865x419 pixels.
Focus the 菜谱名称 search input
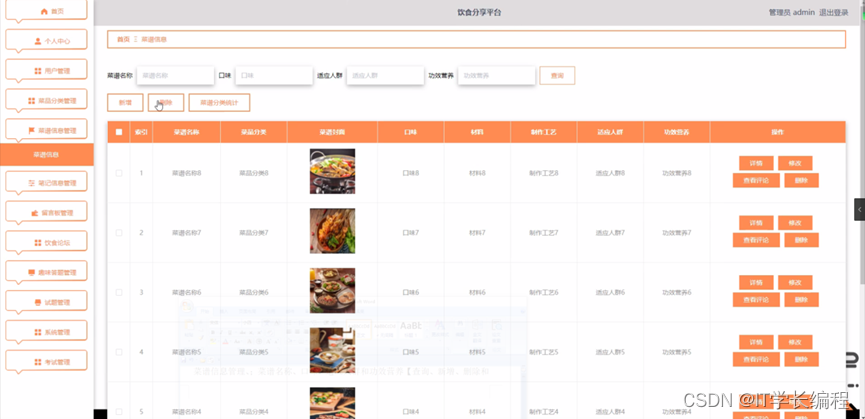coord(175,76)
